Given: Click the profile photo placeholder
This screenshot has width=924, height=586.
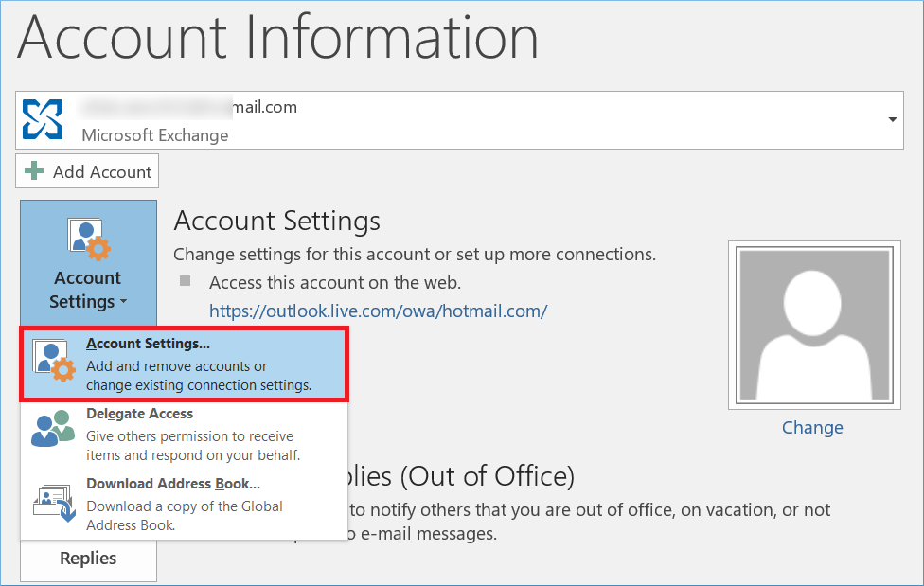Looking at the screenshot, I should click(811, 325).
